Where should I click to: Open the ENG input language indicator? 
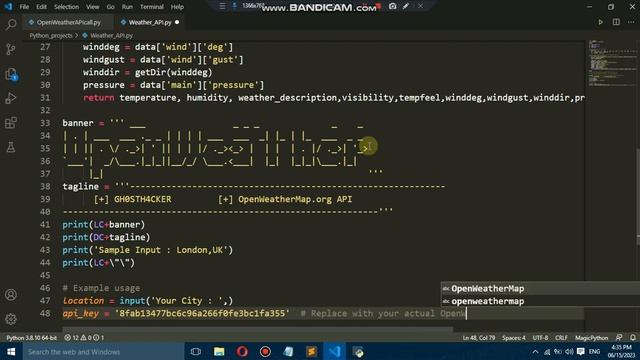tap(594, 352)
